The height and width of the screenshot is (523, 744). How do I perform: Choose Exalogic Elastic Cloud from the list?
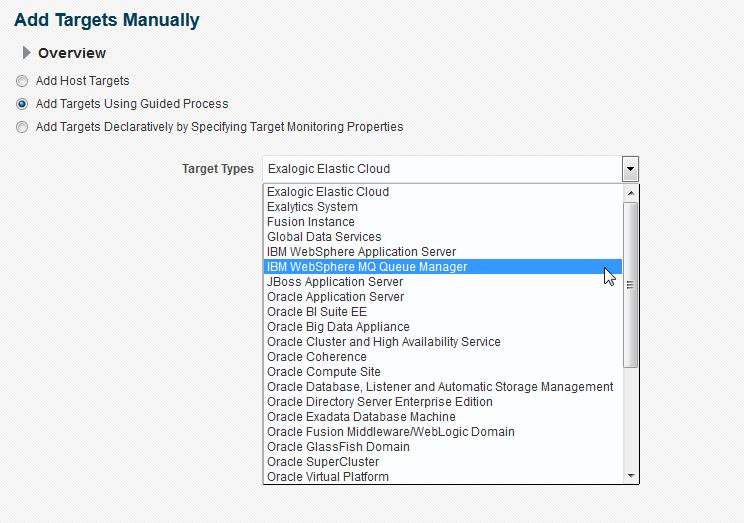point(443,192)
